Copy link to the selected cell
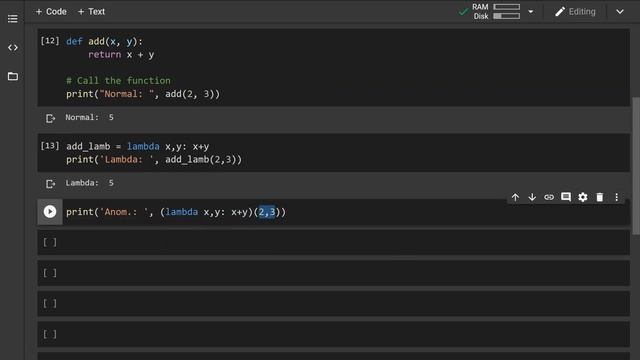Viewport: 640px width, 360px height. tap(549, 198)
